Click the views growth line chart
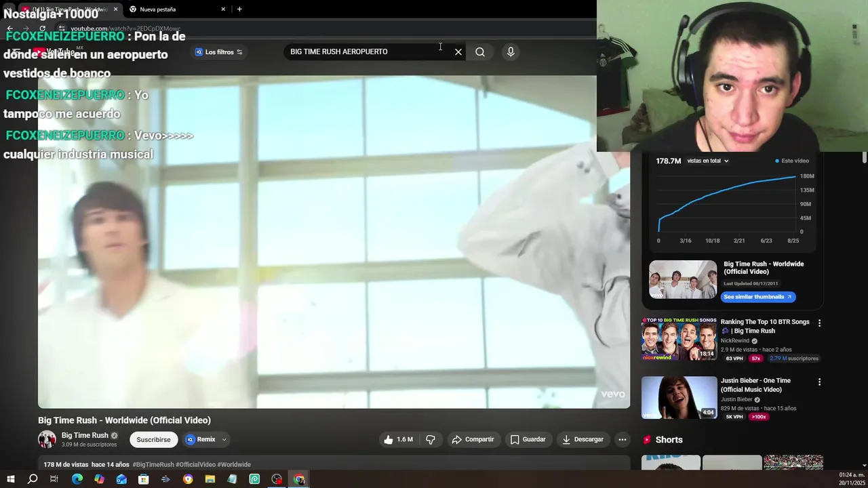Screen dimensions: 868x488 coord(726,203)
